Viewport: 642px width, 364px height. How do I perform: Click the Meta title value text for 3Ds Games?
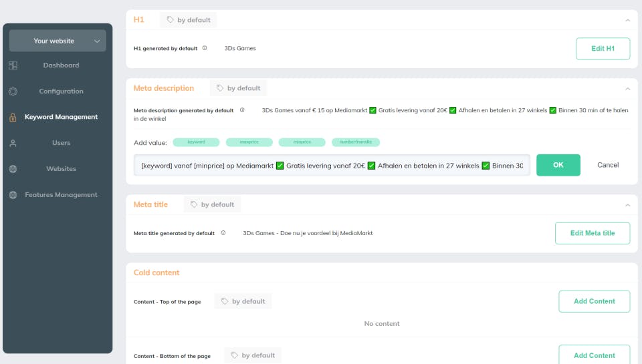308,233
